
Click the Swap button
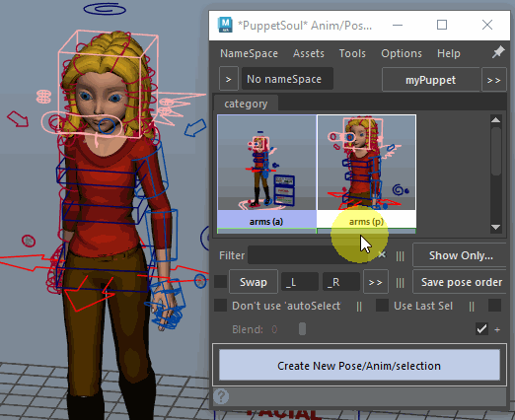(x=254, y=282)
